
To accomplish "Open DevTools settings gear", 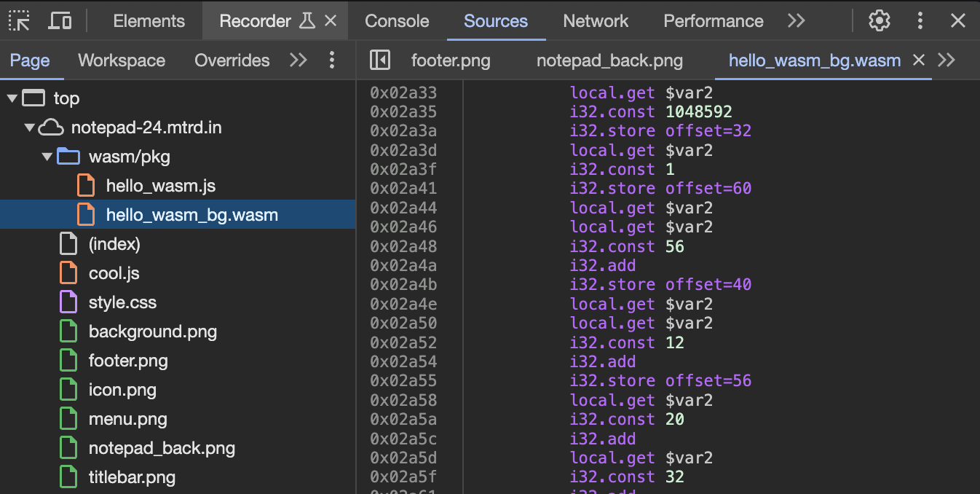I will pos(880,21).
